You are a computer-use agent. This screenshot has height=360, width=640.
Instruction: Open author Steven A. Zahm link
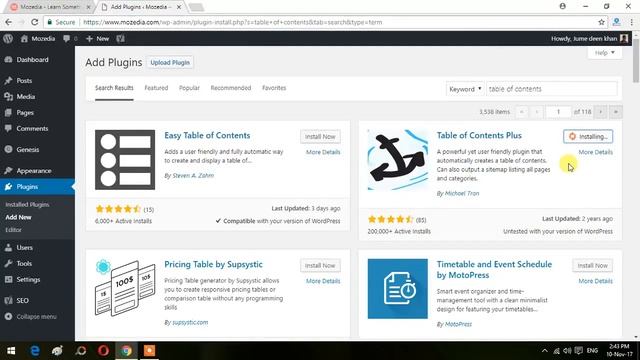pyautogui.click(x=193, y=176)
